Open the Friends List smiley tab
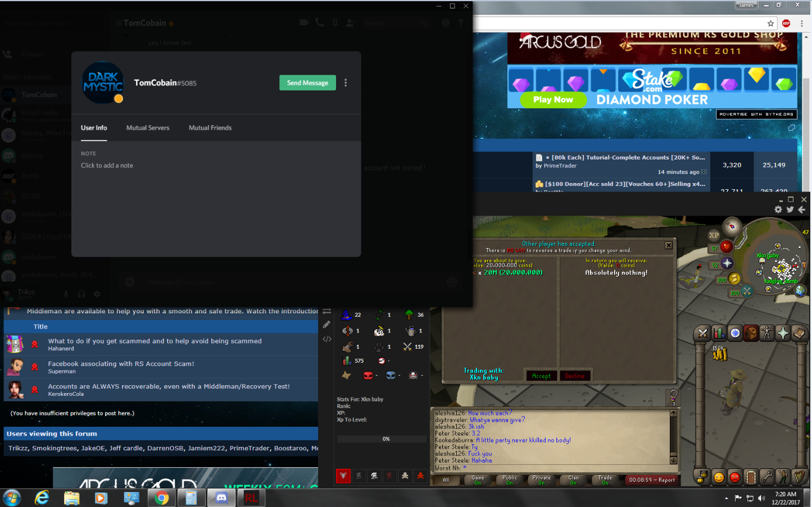 coord(719,477)
